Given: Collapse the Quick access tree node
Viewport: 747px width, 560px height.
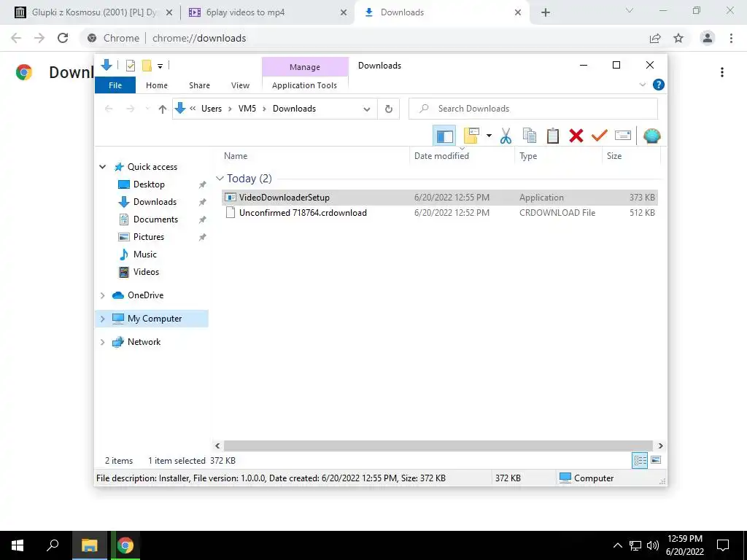Looking at the screenshot, I should click(102, 167).
